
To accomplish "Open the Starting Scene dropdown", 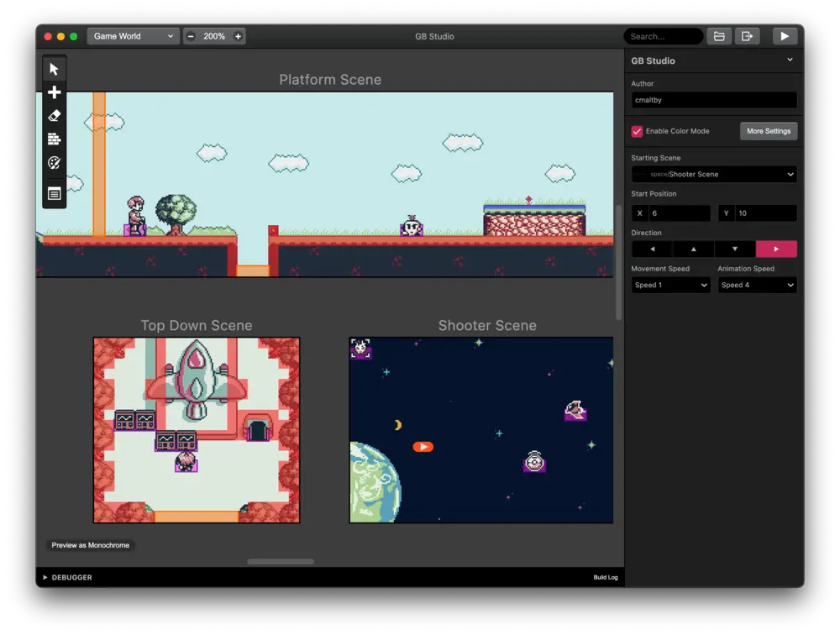I will pos(713,174).
